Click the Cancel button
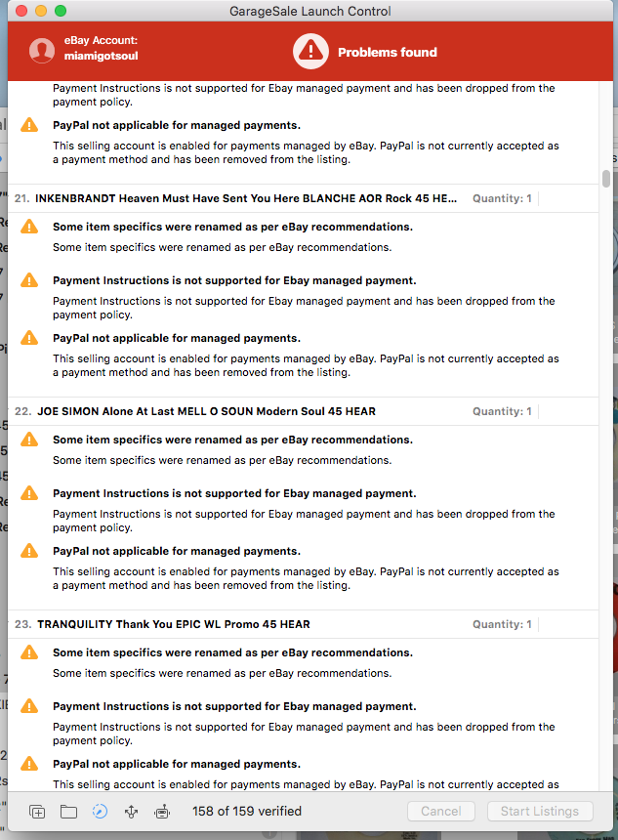 (440, 811)
